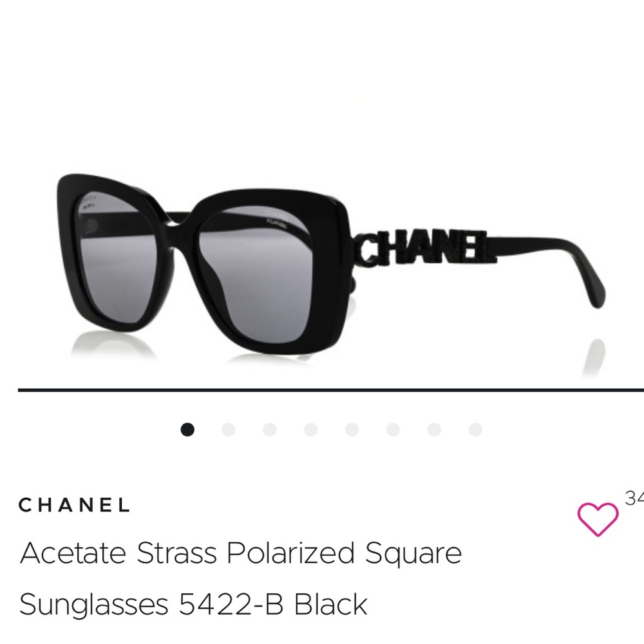Screen dimensions: 644x644
Task: Click the product title Acetate Strass Polarized
Action: pos(241,554)
